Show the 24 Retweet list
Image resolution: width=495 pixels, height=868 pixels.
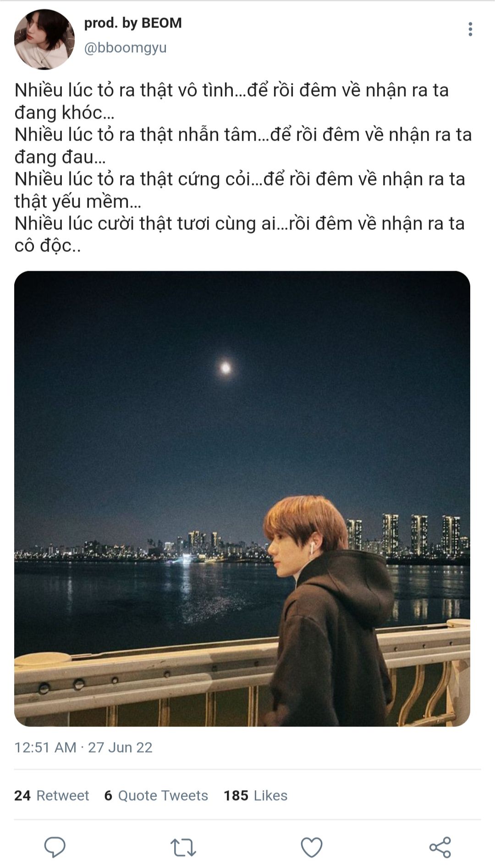(52, 796)
